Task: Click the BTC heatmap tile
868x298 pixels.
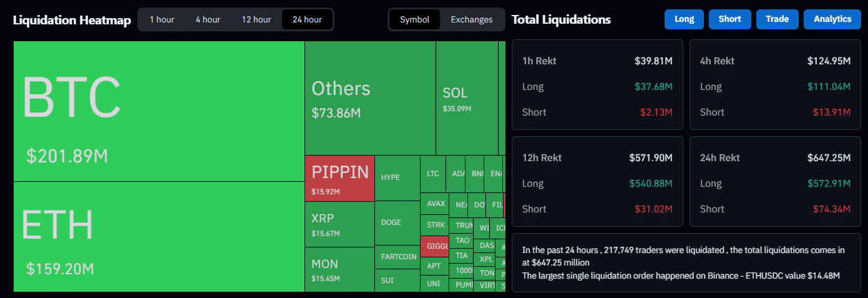Action: (x=158, y=111)
